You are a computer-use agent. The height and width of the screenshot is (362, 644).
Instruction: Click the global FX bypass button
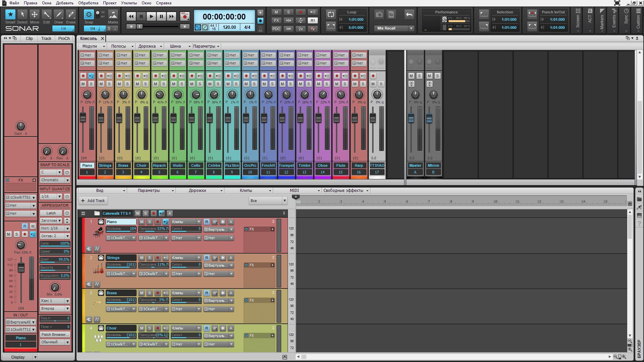tap(276, 20)
